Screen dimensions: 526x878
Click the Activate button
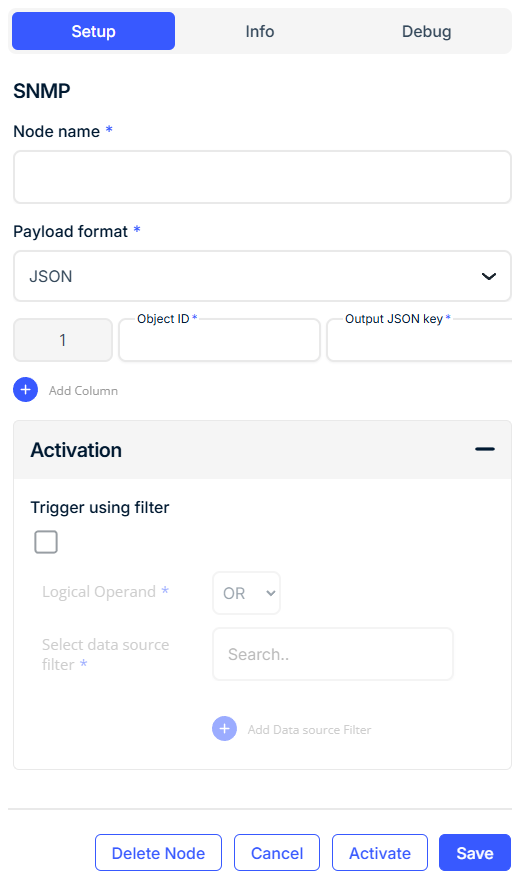(380, 853)
